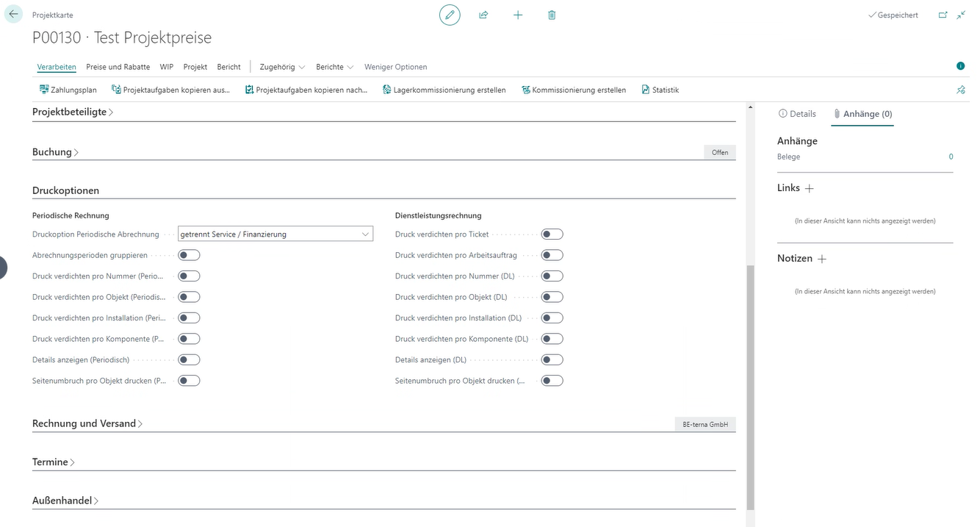This screenshot has width=980, height=527.
Task: Open Druckoption Periodische Abrechnung dropdown
Action: point(275,234)
